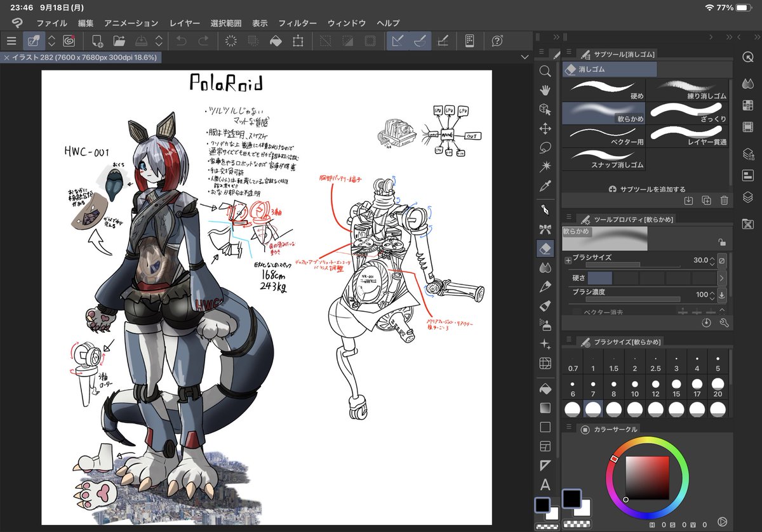Select the Zoom magnifier tool
Image resolution: width=762 pixels, height=532 pixels.
[x=545, y=72]
